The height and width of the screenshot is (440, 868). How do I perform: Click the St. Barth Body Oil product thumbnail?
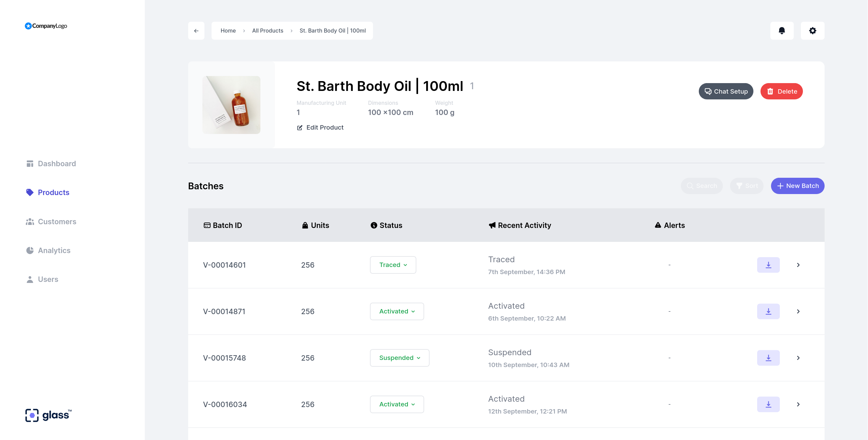231,105
